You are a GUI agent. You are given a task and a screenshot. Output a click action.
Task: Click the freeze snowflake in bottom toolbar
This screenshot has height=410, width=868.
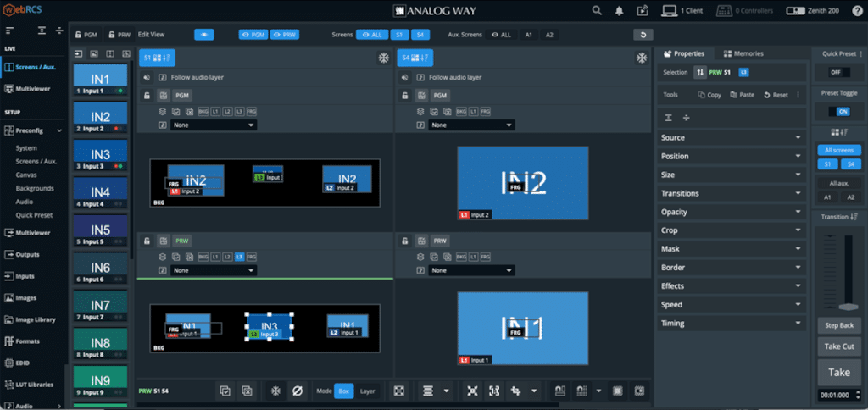click(275, 391)
